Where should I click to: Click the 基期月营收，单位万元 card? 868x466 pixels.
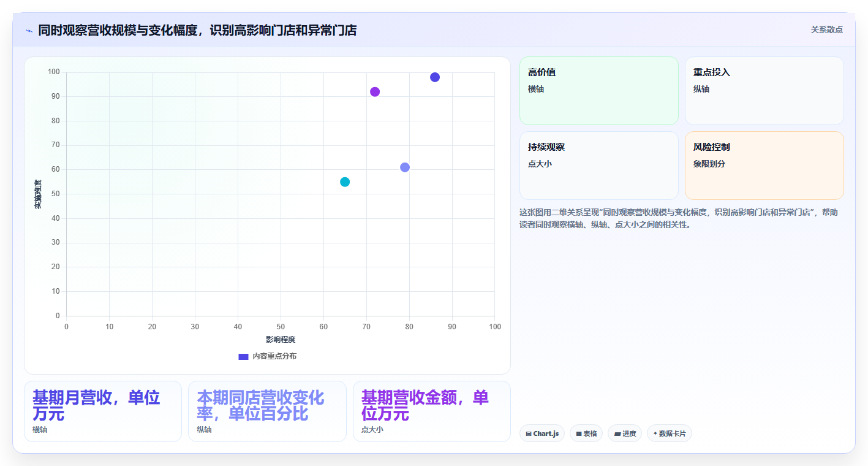(x=103, y=411)
